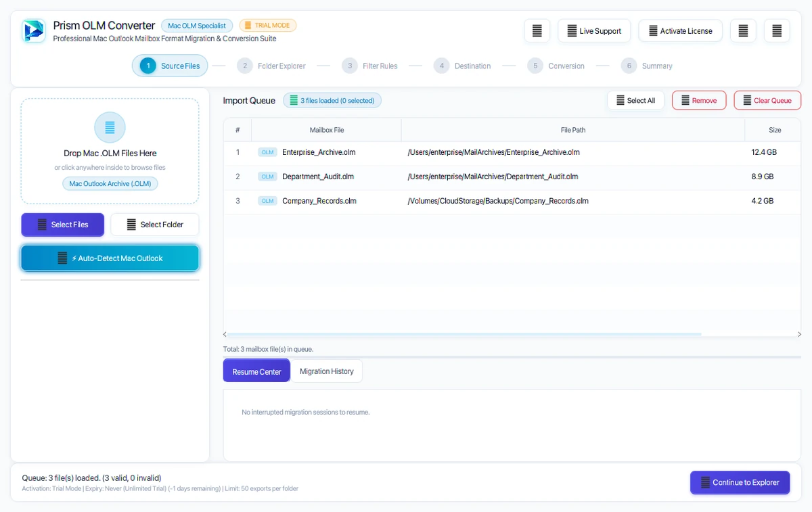The height and width of the screenshot is (512, 812).
Task: Jump to step 3 Filter Rules
Action: [369, 66]
